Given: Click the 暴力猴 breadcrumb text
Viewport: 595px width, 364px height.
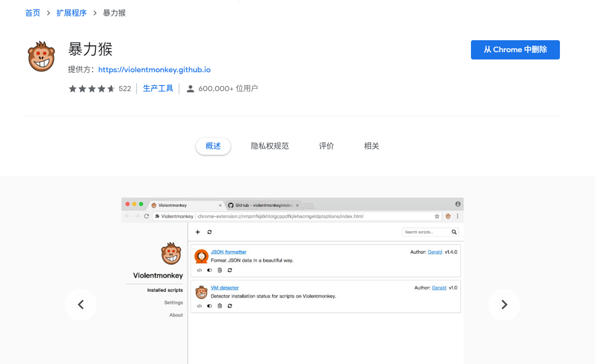Looking at the screenshot, I should point(114,13).
